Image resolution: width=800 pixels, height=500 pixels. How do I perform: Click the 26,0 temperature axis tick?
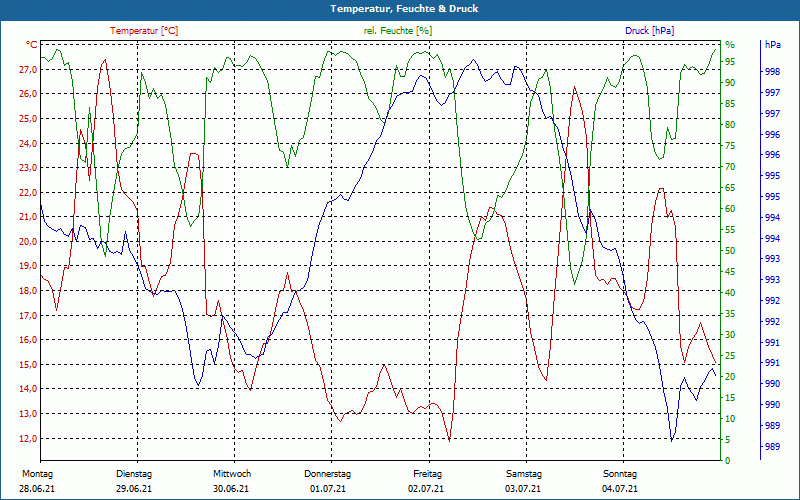pos(28,94)
